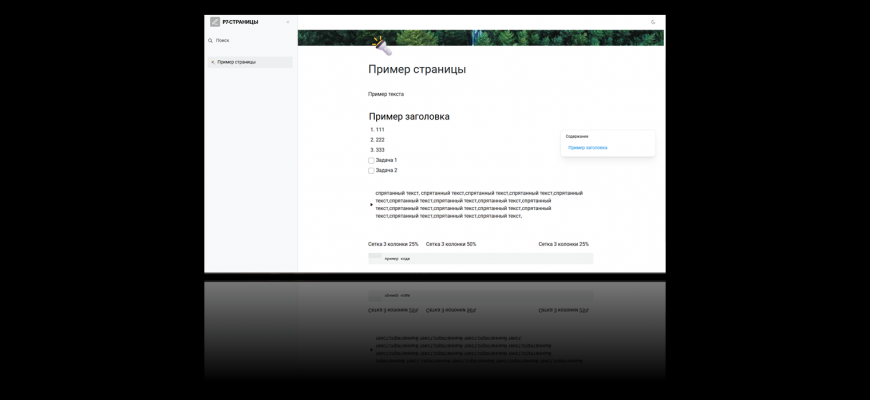Click the 'Р7-СТРАНИЦЫ' workspace name

coord(240,22)
